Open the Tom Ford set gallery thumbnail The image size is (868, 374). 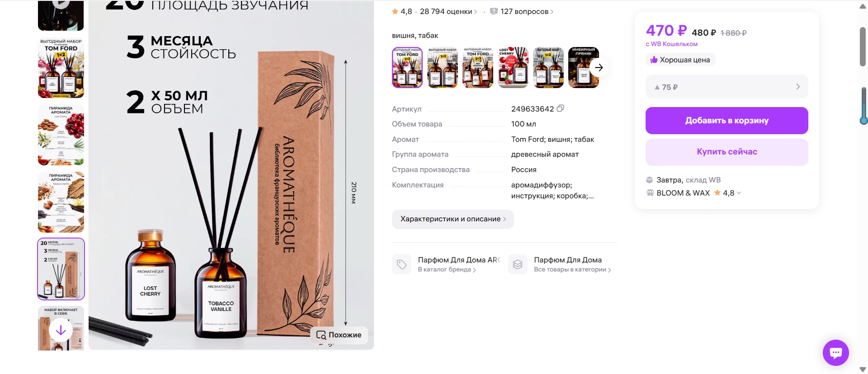[61, 68]
